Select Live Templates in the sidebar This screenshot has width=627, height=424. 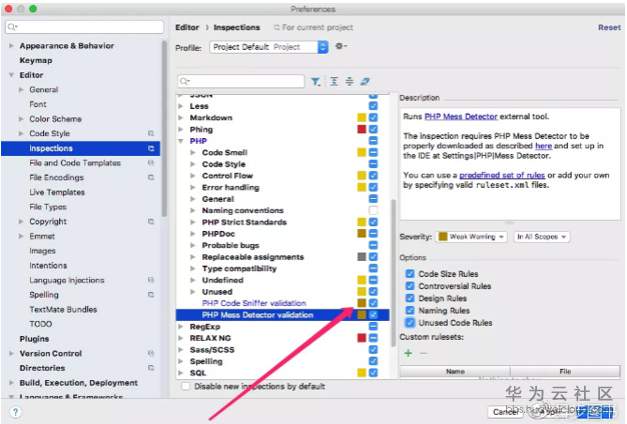[57, 192]
